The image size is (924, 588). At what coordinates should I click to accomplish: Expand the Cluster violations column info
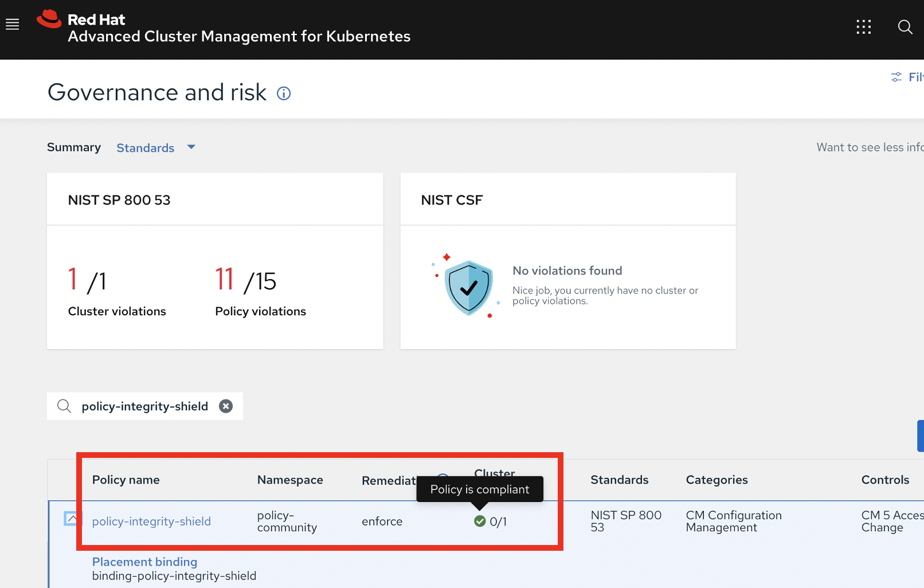pos(442,479)
